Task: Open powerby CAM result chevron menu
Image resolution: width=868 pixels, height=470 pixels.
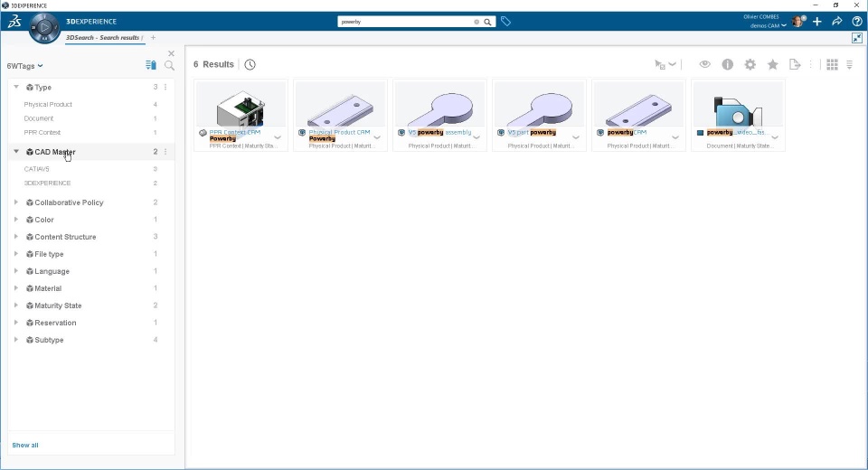Action: coord(675,137)
